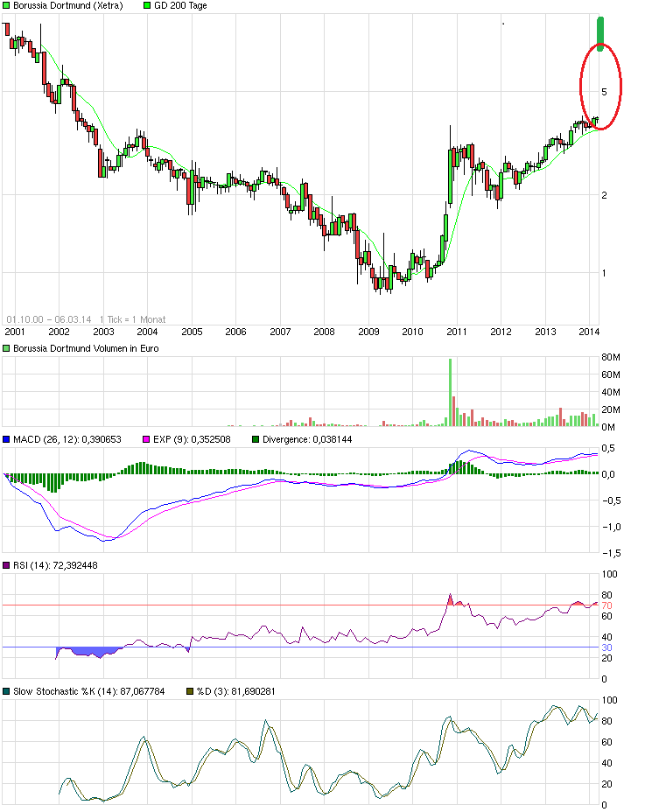This screenshot has height=812, width=666.
Task: Click the 20M volume axis label
Action: pos(611,410)
